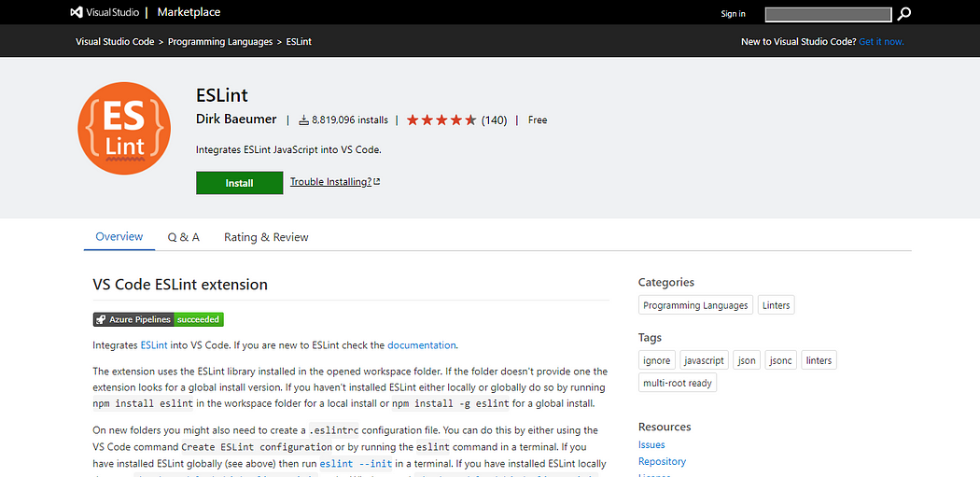The height and width of the screenshot is (477, 980).
Task: Click npm install eslint code snippet
Action: pos(143,404)
